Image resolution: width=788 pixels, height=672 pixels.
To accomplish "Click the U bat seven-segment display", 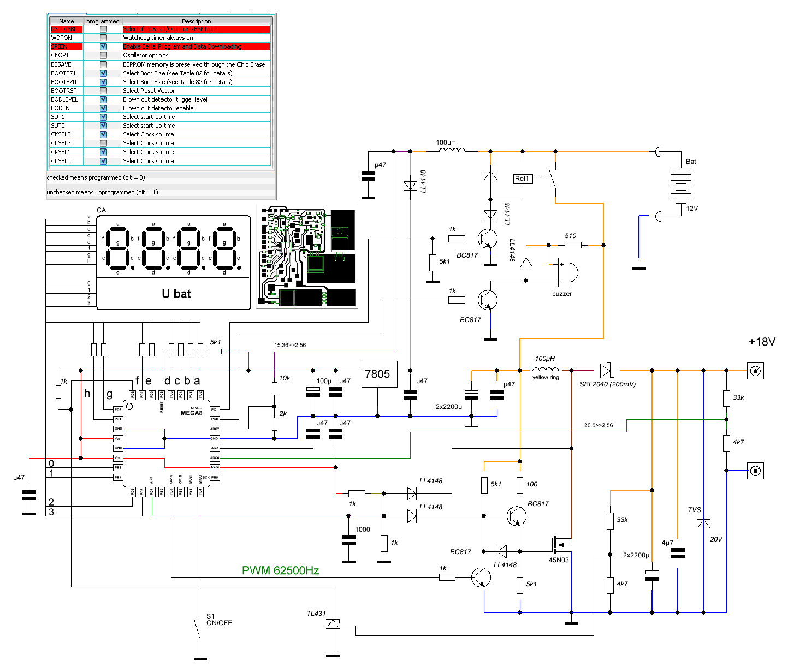I will (x=174, y=263).
